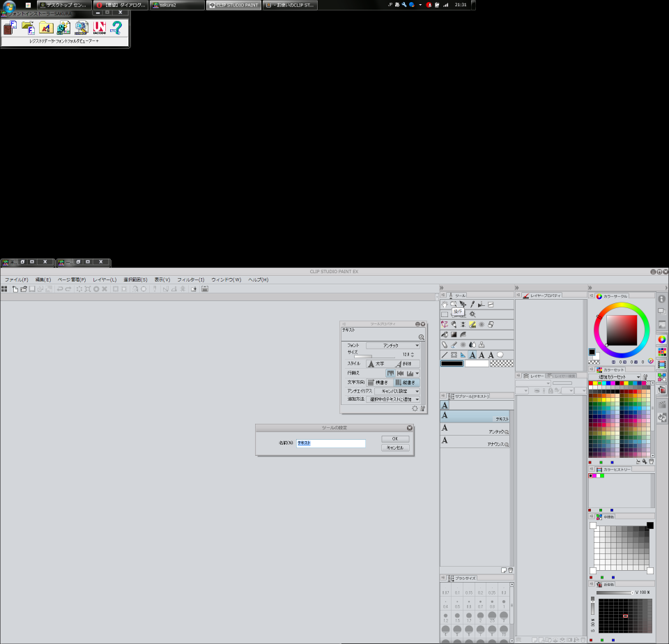Select the rectangular selection marquee tool
669x644 pixels.
(445, 314)
